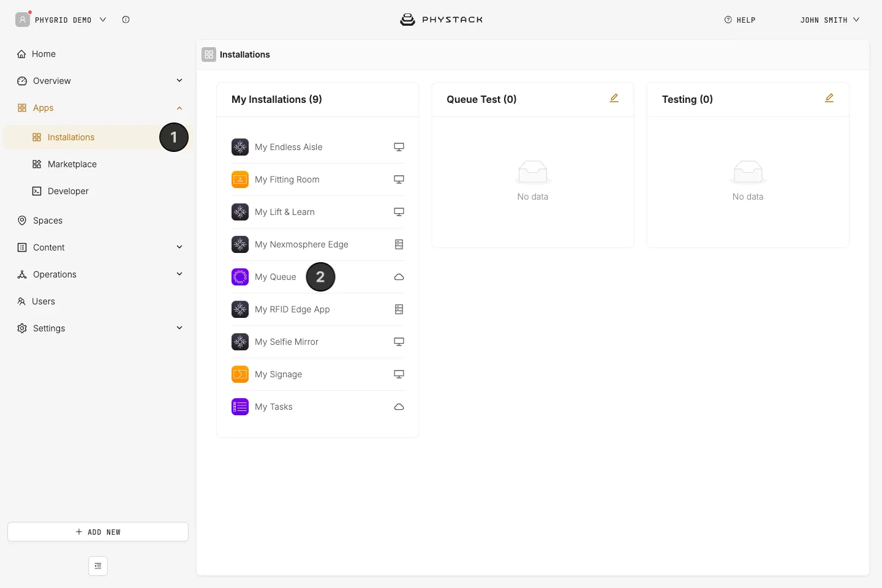Go to Marketplace in the sidebar
The width and height of the screenshot is (882, 588).
(x=72, y=164)
